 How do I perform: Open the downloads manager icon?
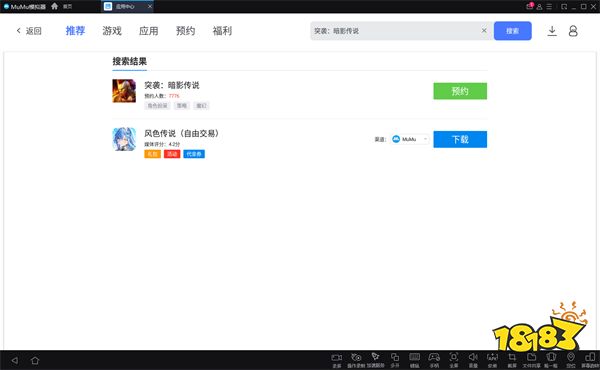552,31
